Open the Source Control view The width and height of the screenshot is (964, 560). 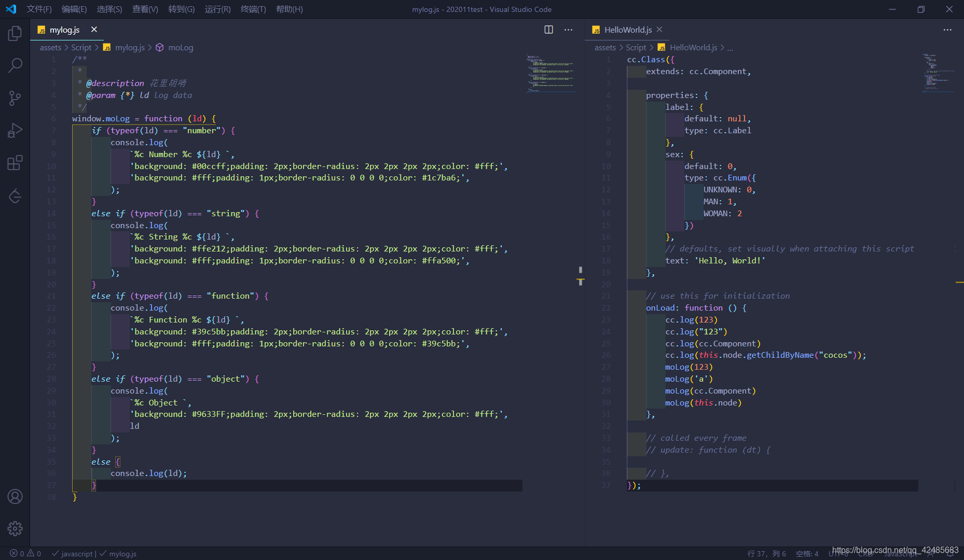[15, 98]
